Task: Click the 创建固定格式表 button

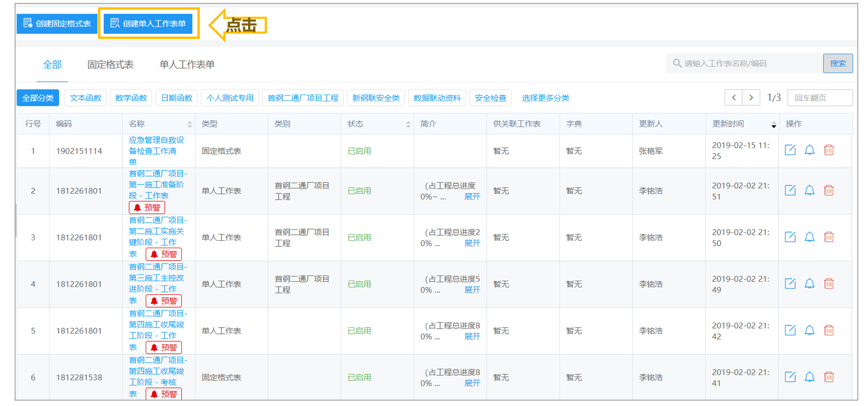Action: coord(57,23)
